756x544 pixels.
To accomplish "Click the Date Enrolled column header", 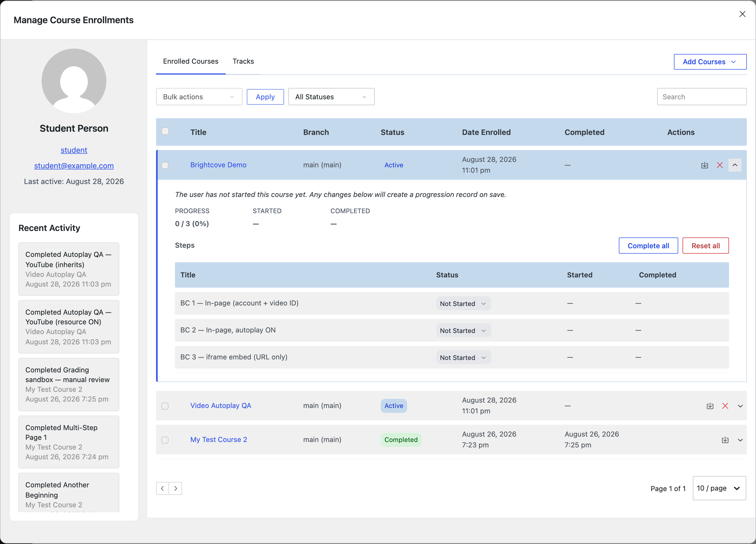I will point(486,132).
